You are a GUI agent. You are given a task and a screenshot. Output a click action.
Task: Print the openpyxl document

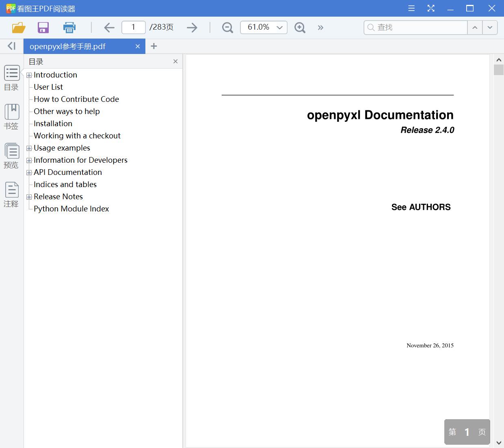tap(69, 27)
